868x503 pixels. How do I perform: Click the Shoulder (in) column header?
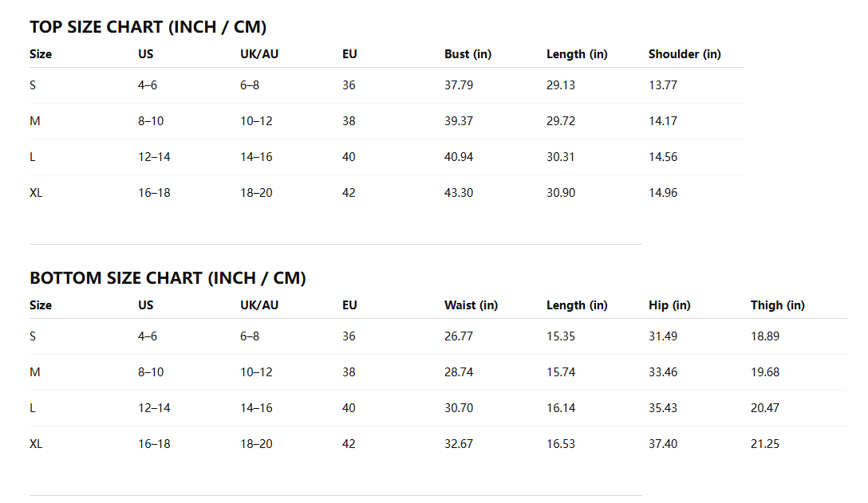(685, 54)
